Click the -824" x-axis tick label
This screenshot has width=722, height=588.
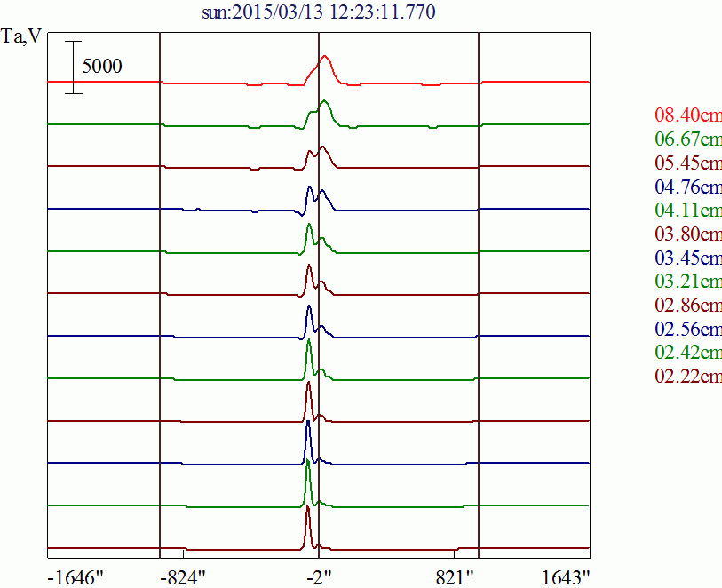pos(182,577)
